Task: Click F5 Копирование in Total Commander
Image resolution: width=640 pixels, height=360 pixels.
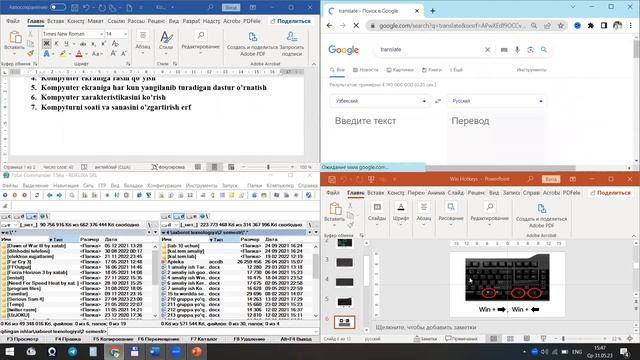Action: (x=113, y=339)
